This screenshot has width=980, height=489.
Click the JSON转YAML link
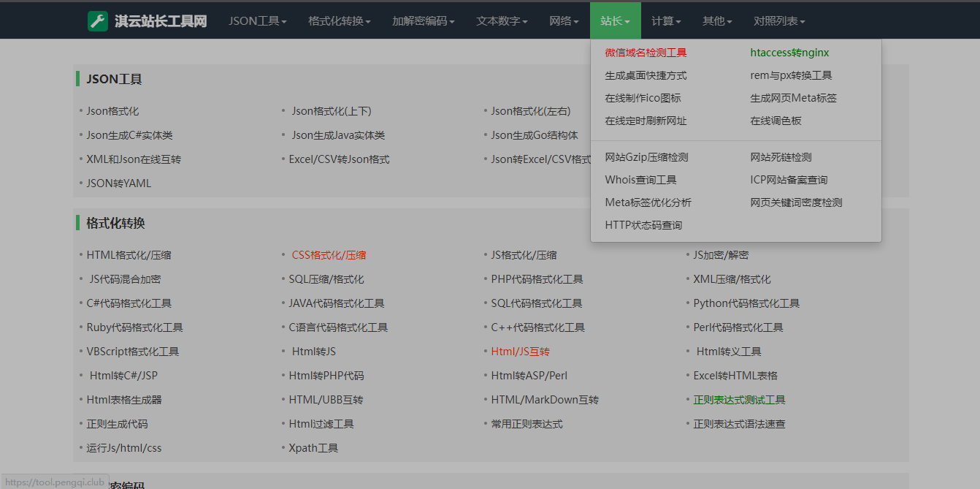118,183
